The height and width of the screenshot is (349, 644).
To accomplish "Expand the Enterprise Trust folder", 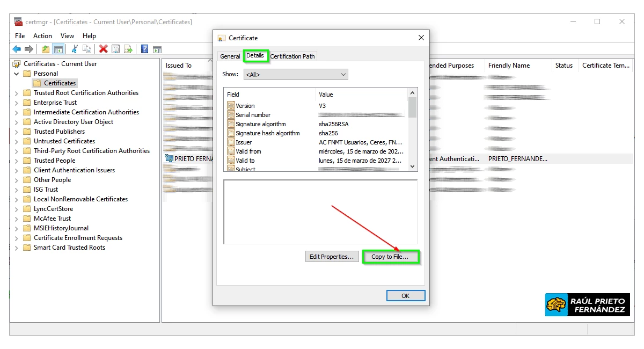I will pos(17,103).
